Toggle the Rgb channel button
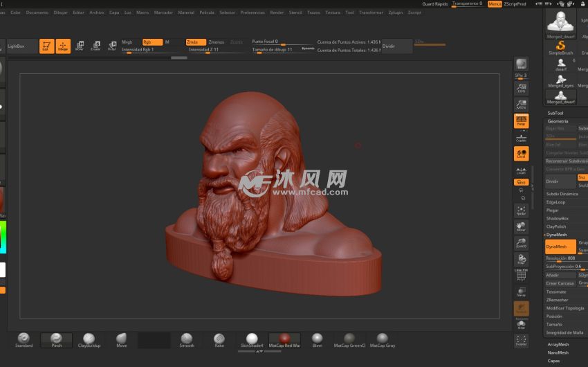This screenshot has height=367, width=588. [151, 42]
